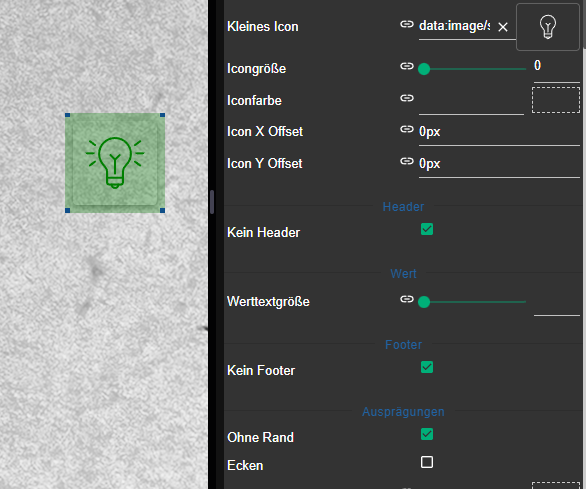The image size is (586, 489).
Task: Click the panel splitter handle between canvas and properties
Action: (212, 202)
